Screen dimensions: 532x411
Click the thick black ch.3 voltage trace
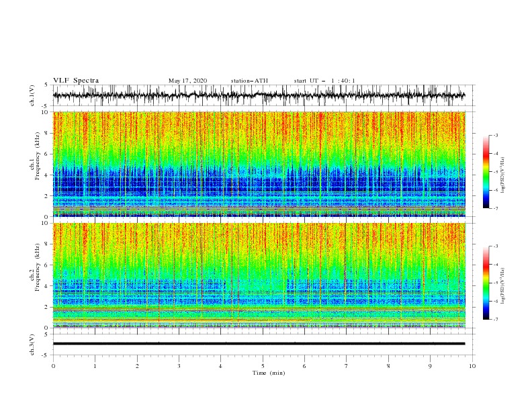pos(259,344)
